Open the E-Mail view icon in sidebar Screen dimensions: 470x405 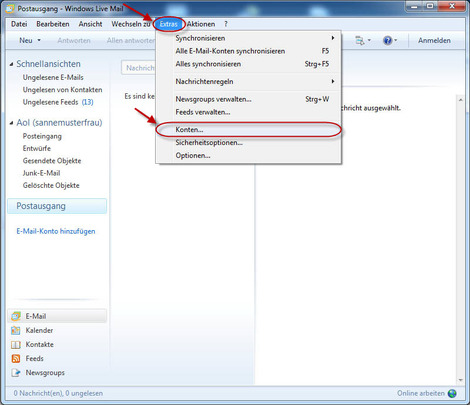tap(16, 316)
